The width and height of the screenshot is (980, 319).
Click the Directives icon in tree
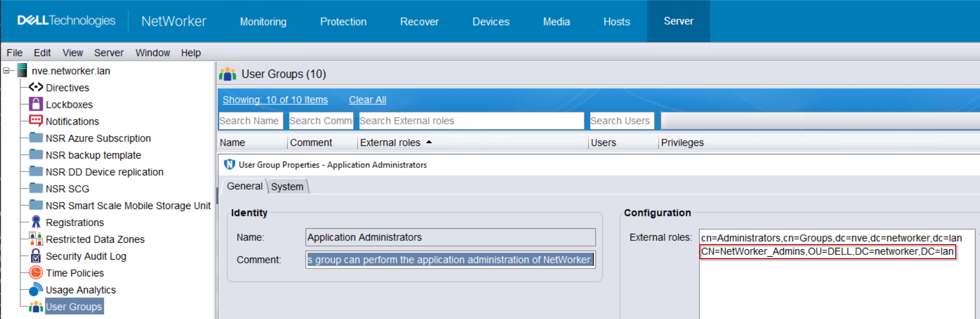(36, 87)
